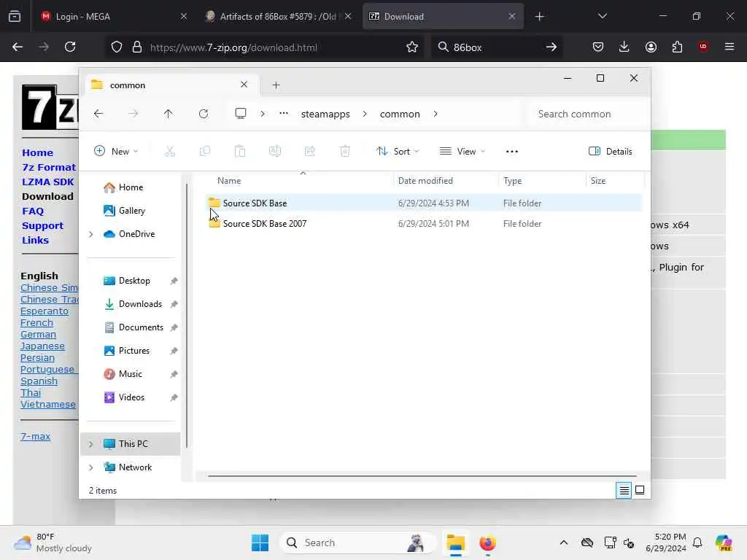The image size is (747, 560).
Task: Open the View dropdown
Action: point(462,152)
